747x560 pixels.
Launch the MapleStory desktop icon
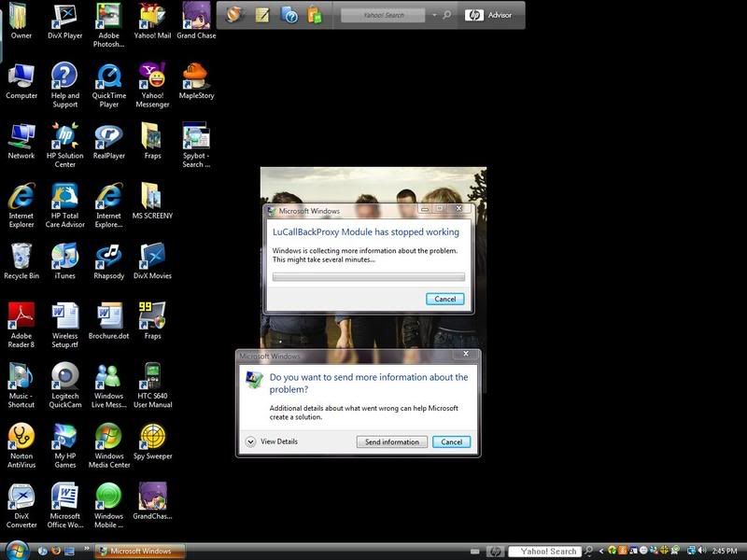pos(195,77)
